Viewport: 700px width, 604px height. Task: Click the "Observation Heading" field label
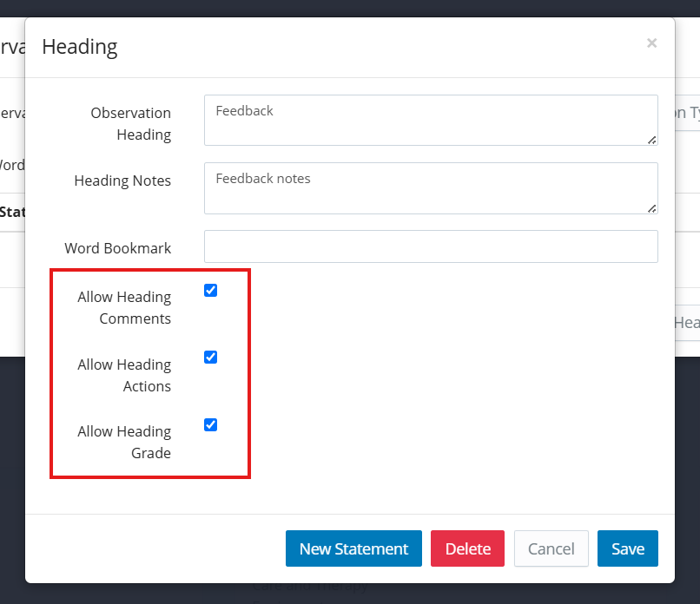(131, 123)
